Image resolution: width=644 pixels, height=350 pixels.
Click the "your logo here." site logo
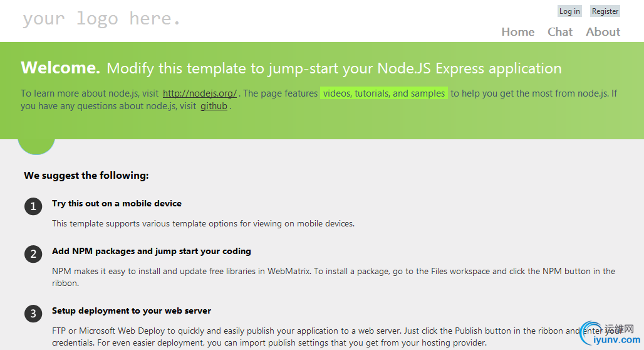101,19
